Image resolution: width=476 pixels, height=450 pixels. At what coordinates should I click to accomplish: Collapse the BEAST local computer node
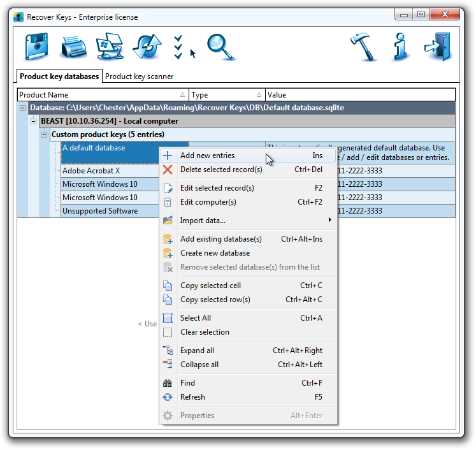coord(33,121)
